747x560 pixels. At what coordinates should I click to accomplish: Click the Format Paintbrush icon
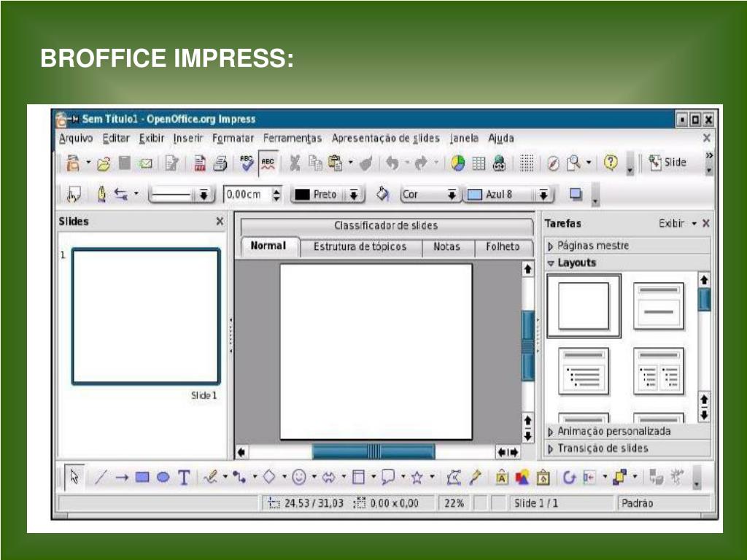366,163
